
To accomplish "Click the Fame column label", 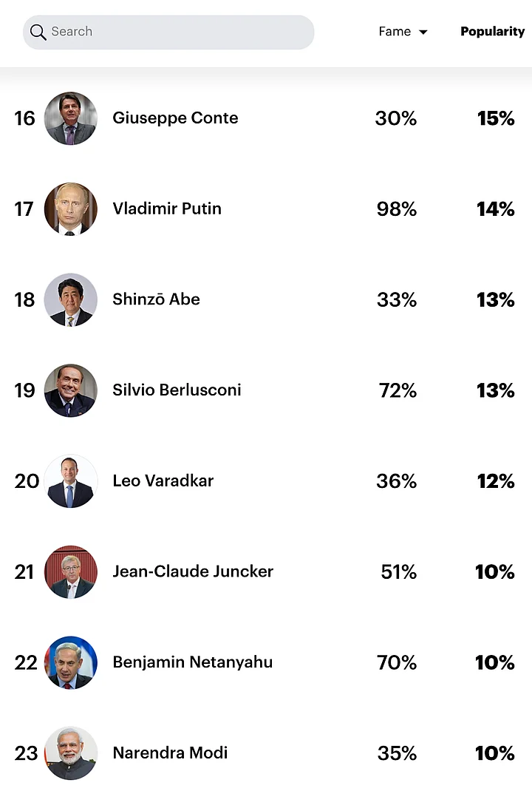I will pos(395,32).
